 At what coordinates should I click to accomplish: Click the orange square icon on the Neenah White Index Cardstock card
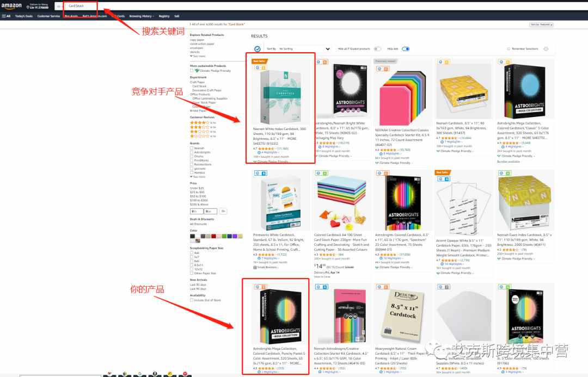click(264, 68)
